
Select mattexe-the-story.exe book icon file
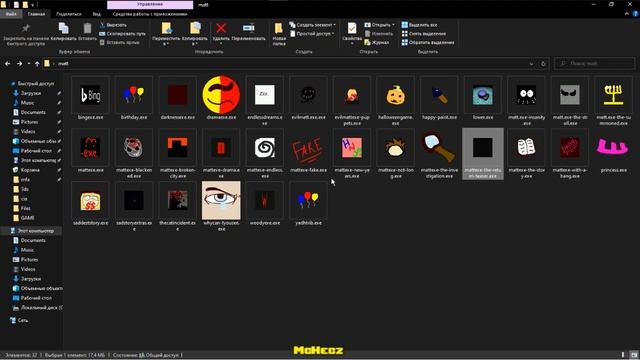coord(527,153)
